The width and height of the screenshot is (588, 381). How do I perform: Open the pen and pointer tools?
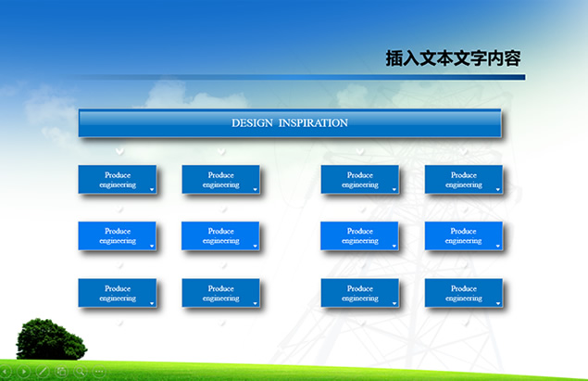[43, 372]
